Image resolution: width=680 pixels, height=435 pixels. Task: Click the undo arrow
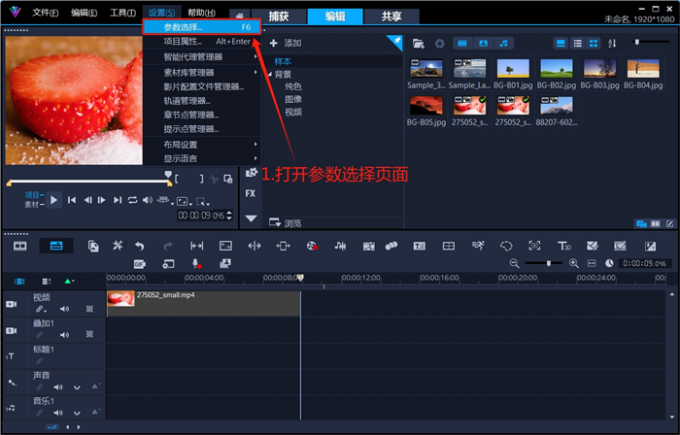(x=139, y=246)
